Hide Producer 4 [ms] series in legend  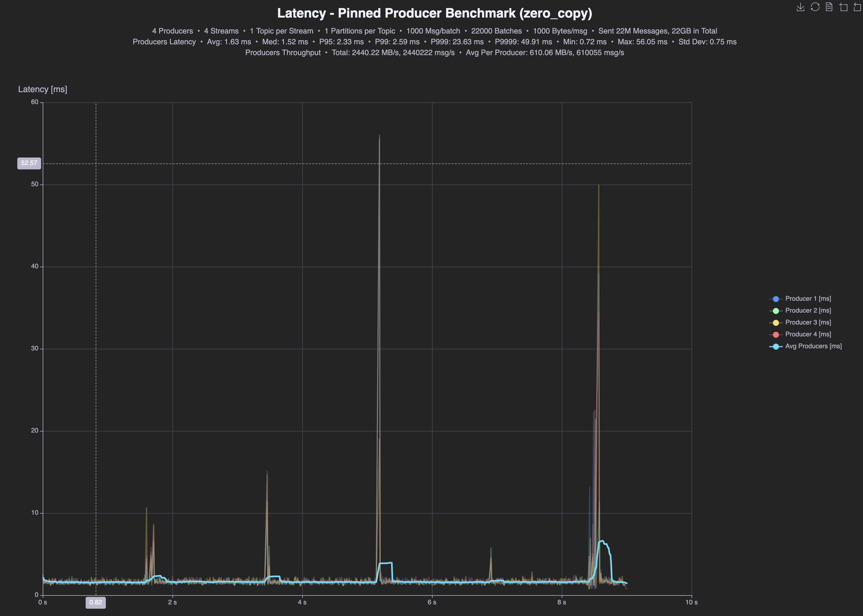tap(800, 334)
